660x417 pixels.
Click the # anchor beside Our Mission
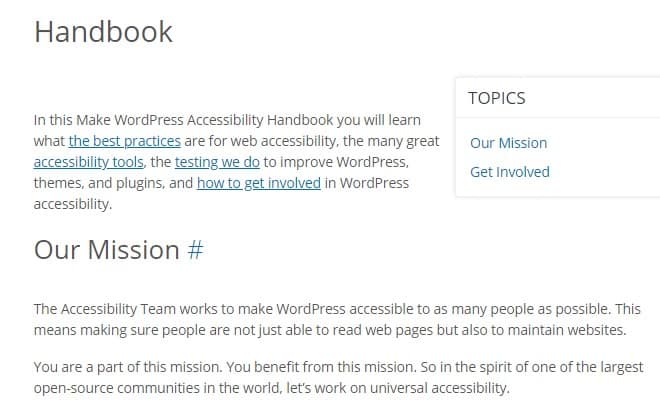pyautogui.click(x=195, y=250)
